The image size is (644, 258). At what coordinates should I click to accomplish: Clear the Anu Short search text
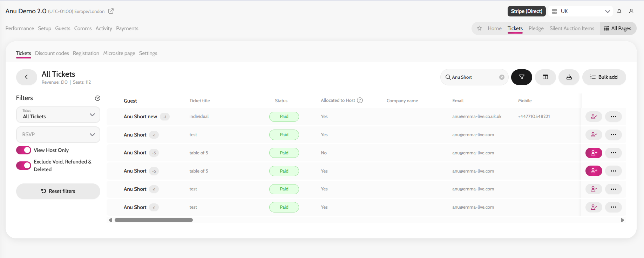pos(502,77)
